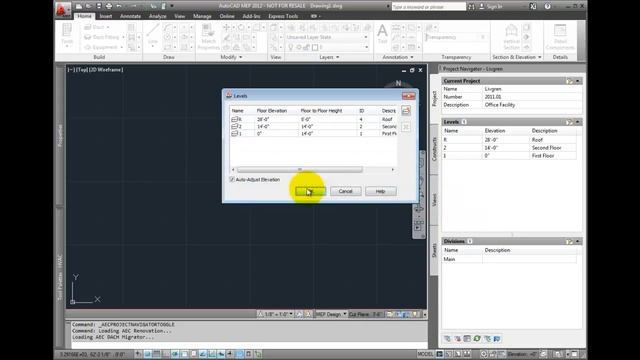
Task: Adjust the Transparency slider in ribbon
Action: (x=456, y=37)
